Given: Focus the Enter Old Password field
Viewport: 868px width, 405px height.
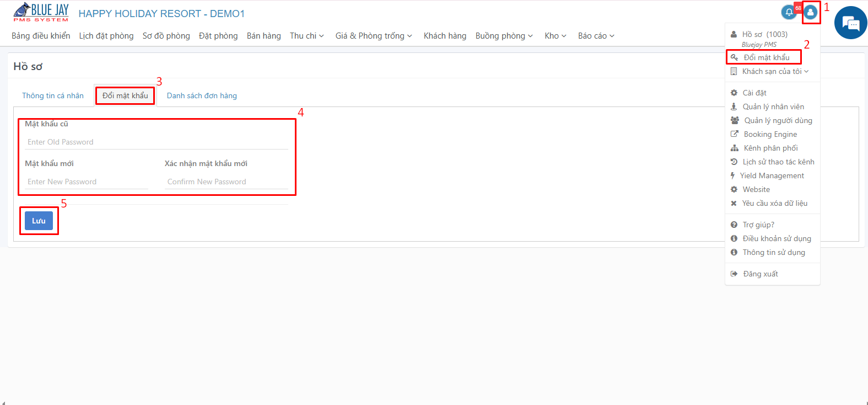Looking at the screenshot, I should [x=157, y=142].
